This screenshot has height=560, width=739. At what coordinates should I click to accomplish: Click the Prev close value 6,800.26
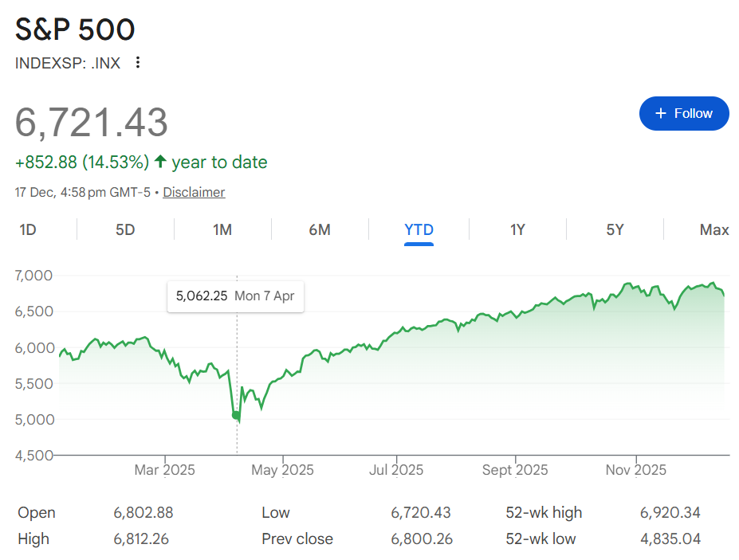[x=422, y=539]
